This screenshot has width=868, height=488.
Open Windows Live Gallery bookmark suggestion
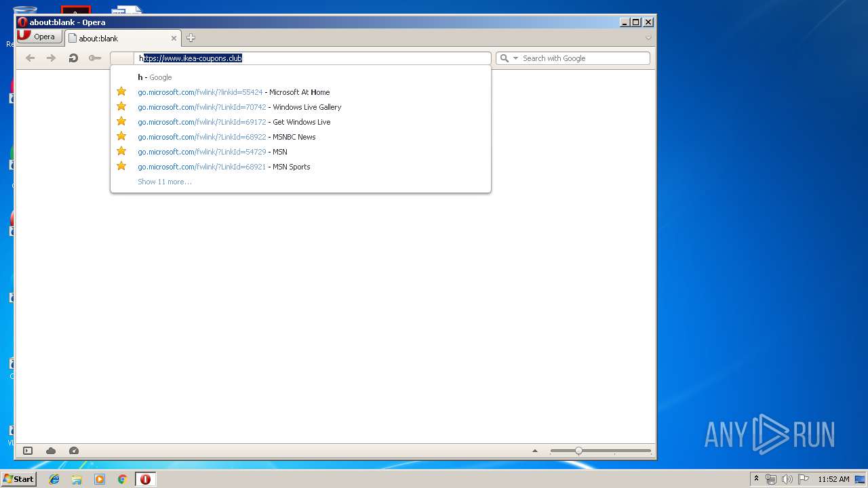(300, 107)
